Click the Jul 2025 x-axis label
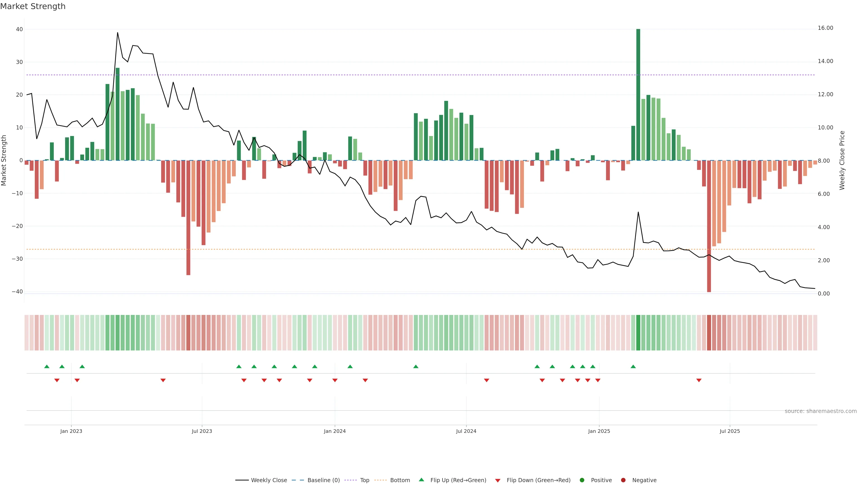This screenshot has width=868, height=488. tap(729, 431)
